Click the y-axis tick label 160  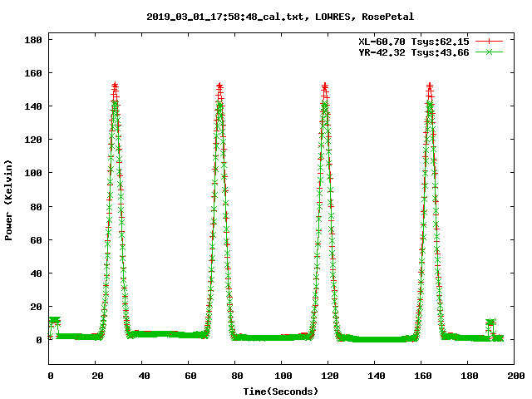(x=33, y=73)
